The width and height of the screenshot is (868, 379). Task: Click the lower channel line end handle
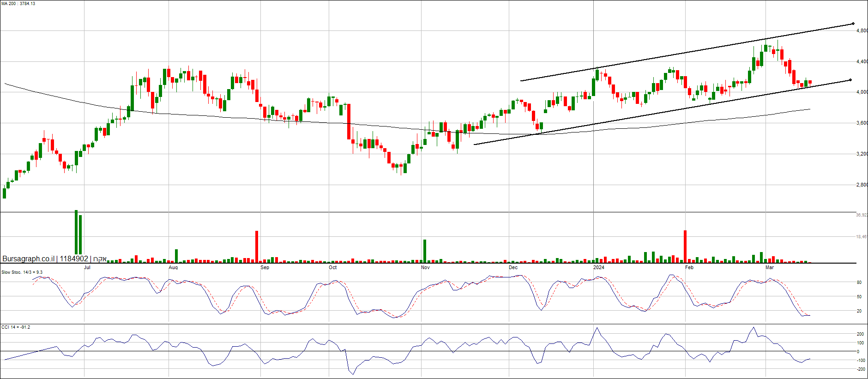point(850,80)
